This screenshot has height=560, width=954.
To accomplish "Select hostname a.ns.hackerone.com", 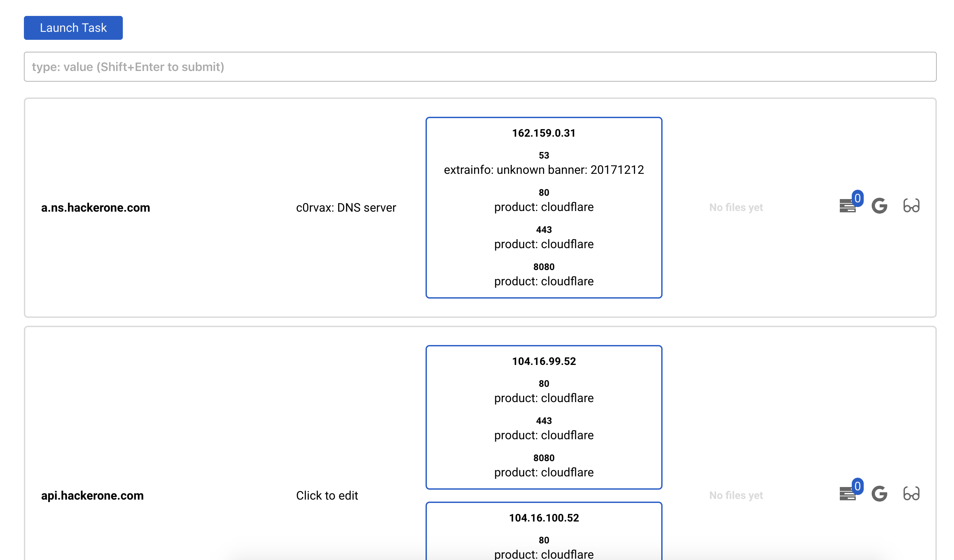I will point(95,208).
